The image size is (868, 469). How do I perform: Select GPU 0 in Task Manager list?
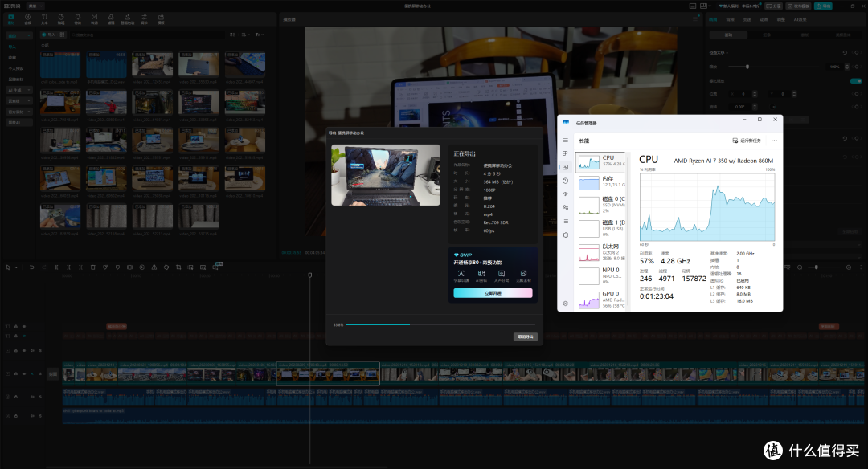(x=601, y=300)
